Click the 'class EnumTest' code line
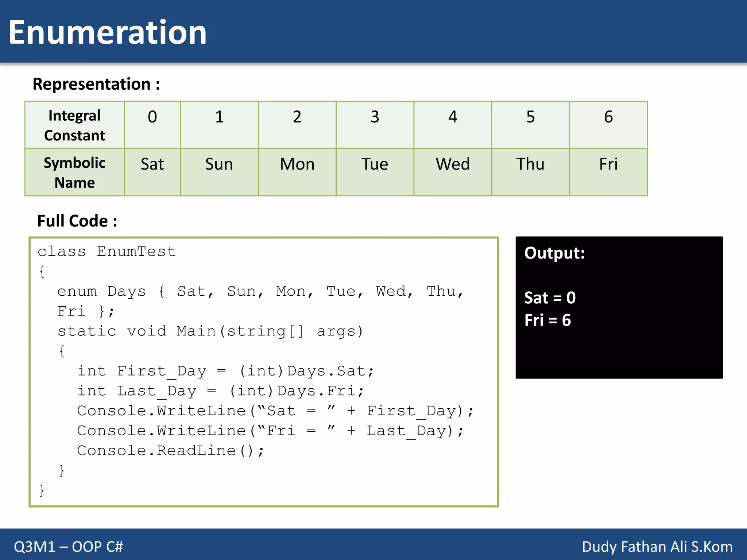 click(x=107, y=252)
